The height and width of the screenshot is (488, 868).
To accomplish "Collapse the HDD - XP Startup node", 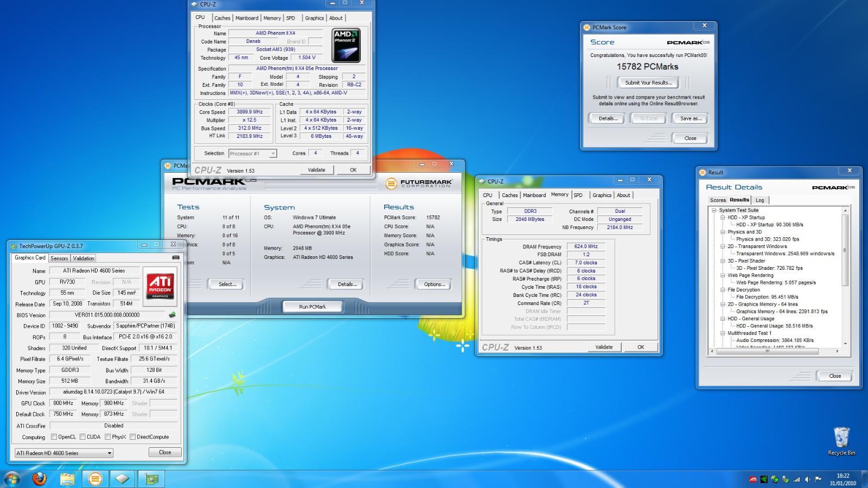I will pos(723,218).
